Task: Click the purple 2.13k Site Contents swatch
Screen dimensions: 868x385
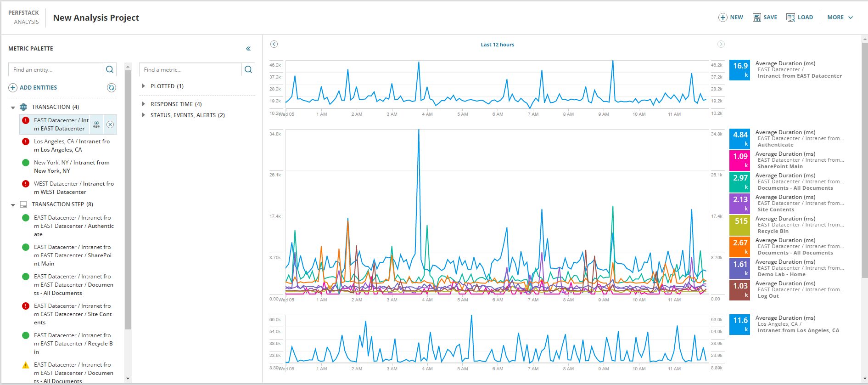Action: [739, 204]
